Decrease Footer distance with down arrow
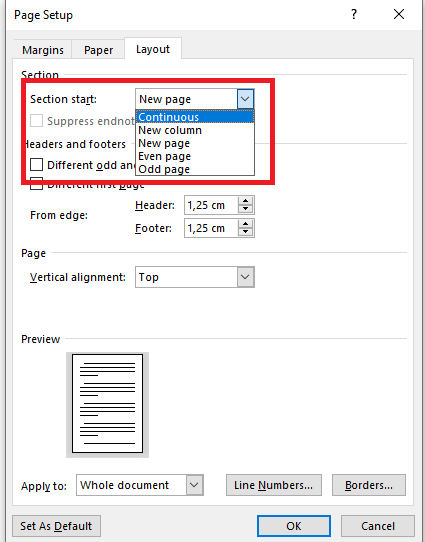Viewport: 425px width, 542px height. click(246, 232)
